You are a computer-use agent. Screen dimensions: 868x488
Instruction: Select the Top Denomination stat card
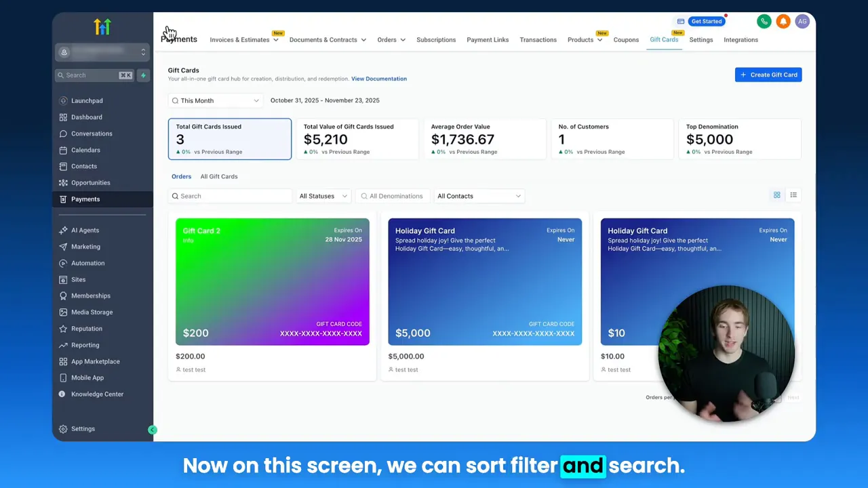point(740,139)
